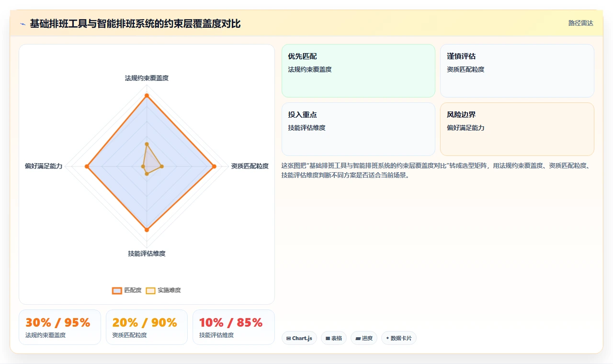Screen dimensions: 613x364
Task: Toggle the 匹配度 legend swatch
Action: (117, 290)
